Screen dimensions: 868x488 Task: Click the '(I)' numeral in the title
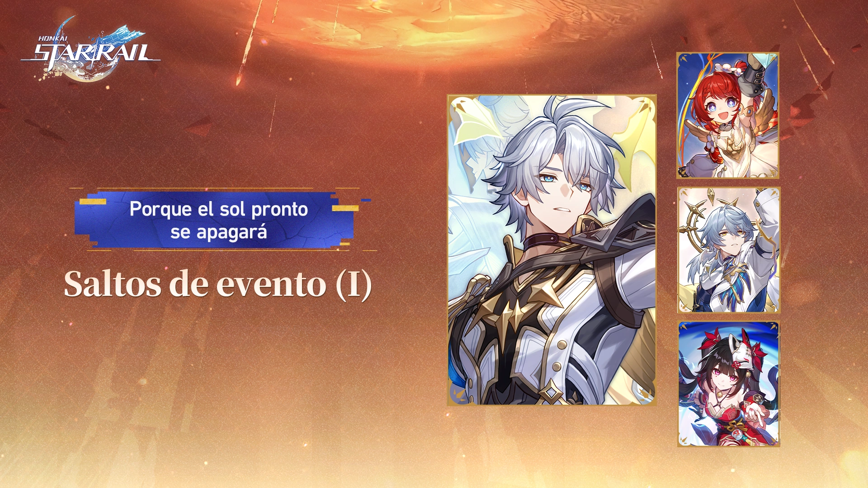[x=354, y=285]
